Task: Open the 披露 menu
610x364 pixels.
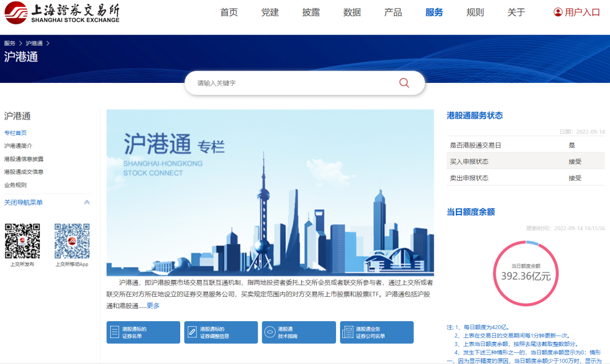Action: pyautogui.click(x=311, y=12)
